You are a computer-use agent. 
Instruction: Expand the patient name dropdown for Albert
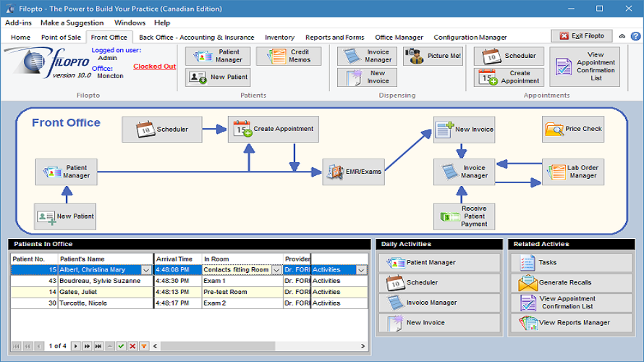tap(145, 270)
